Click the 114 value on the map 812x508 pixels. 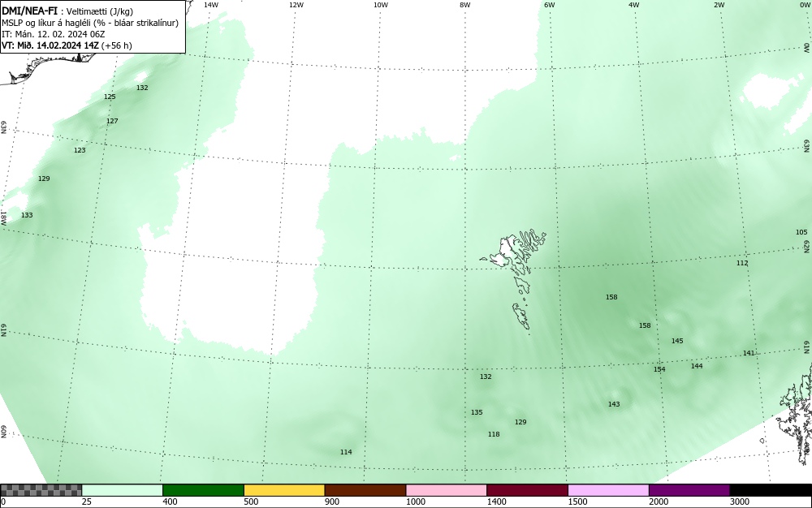point(346,452)
